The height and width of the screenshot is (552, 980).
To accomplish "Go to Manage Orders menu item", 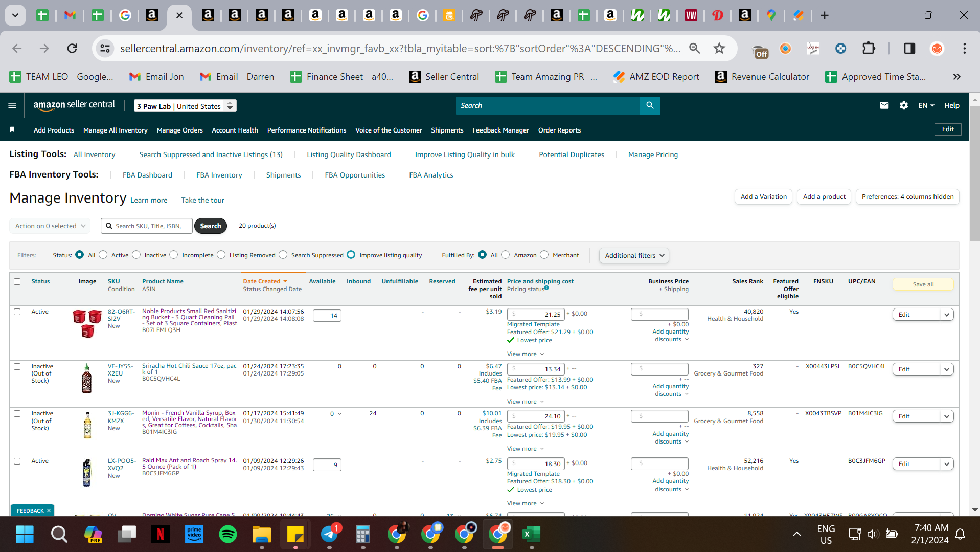I will pyautogui.click(x=180, y=130).
